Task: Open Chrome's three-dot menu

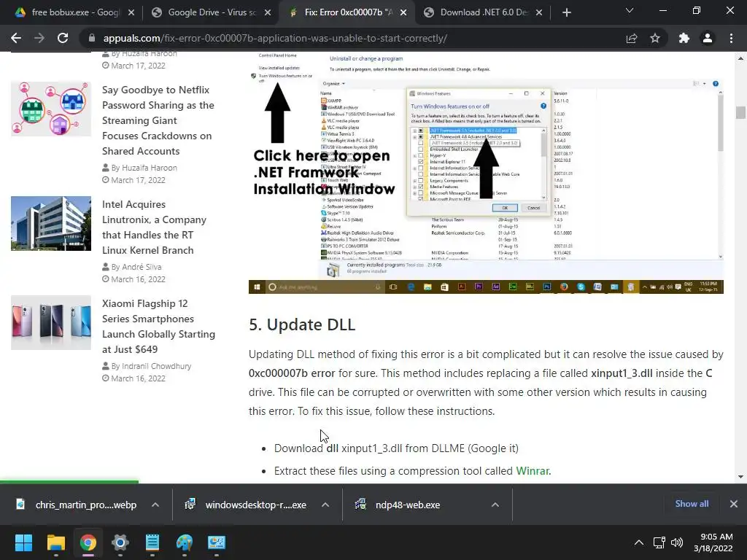Action: [x=731, y=38]
